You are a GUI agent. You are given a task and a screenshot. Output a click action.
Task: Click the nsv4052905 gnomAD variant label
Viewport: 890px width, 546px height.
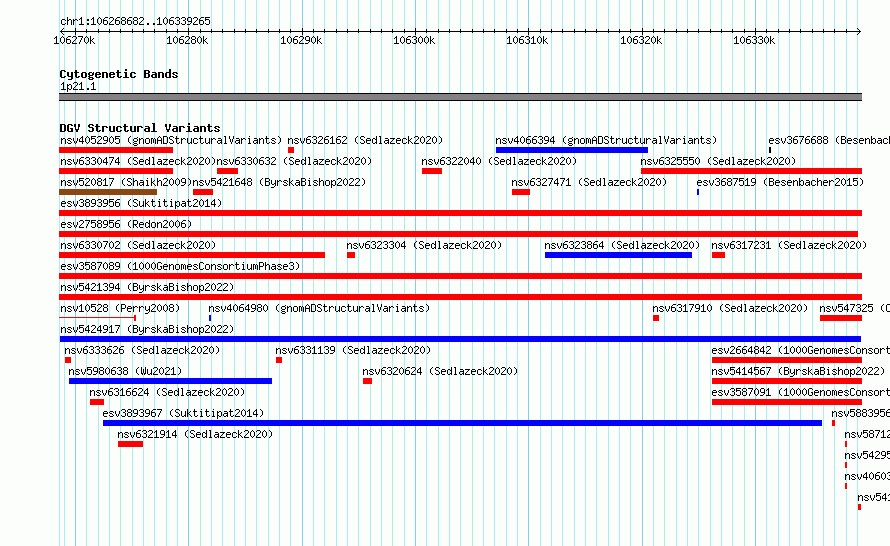pos(171,140)
